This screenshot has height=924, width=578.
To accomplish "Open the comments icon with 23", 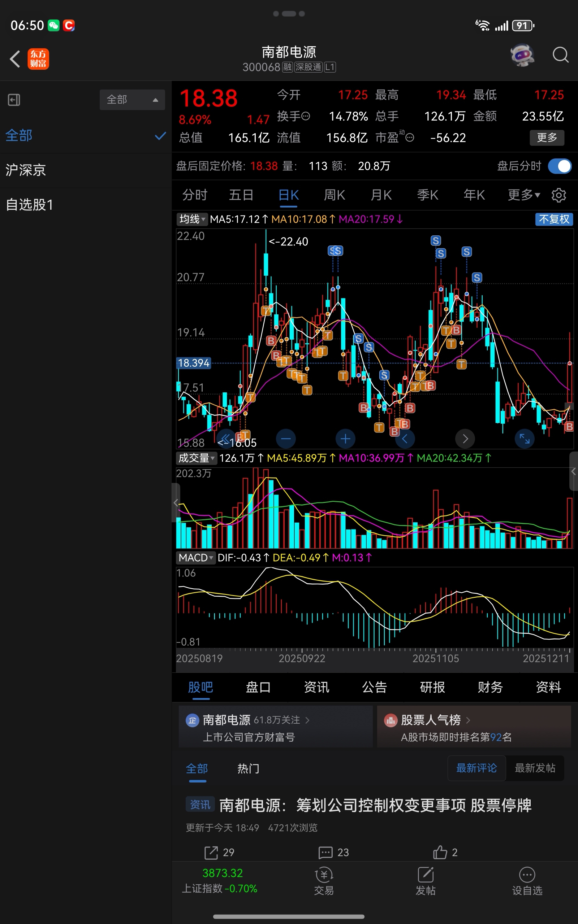I will [325, 852].
